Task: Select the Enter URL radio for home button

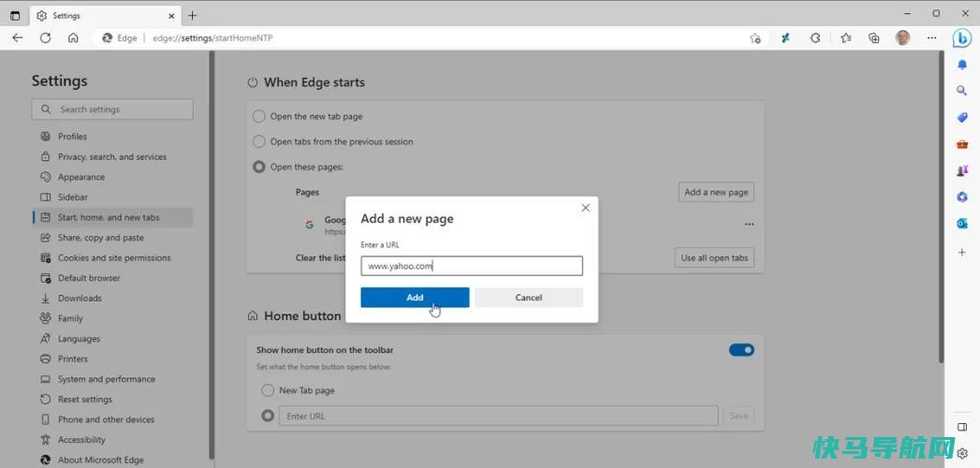Action: pos(268,416)
